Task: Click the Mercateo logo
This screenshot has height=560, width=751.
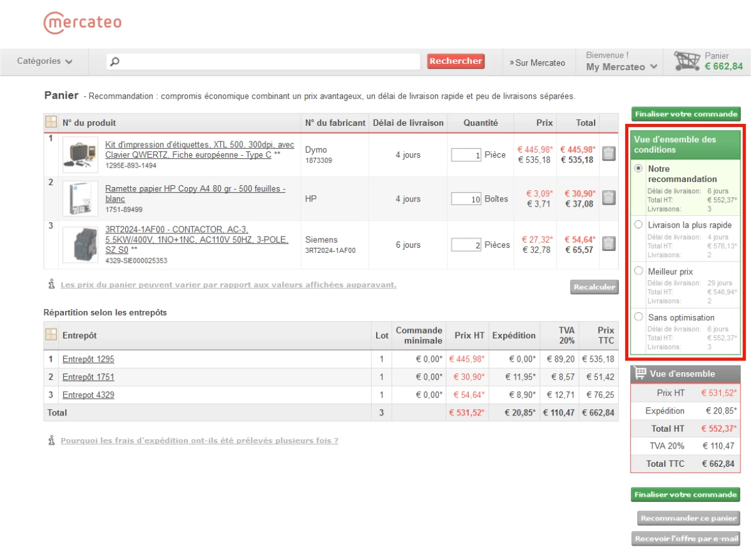Action: coord(83,23)
